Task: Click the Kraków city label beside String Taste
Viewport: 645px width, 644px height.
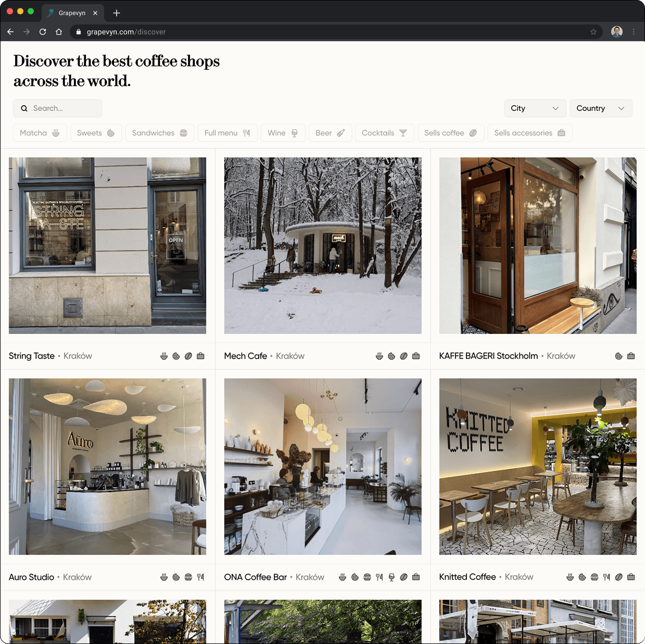Action: tap(78, 356)
